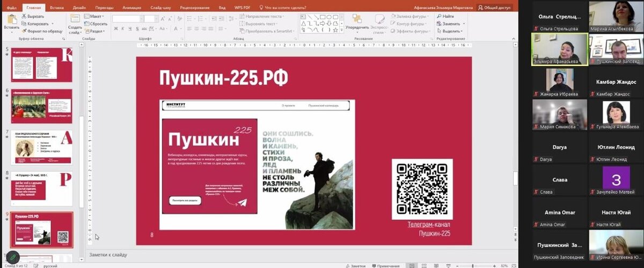This screenshot has width=644, height=268.
Task: Center text in Абзац group
Action: point(196,29)
